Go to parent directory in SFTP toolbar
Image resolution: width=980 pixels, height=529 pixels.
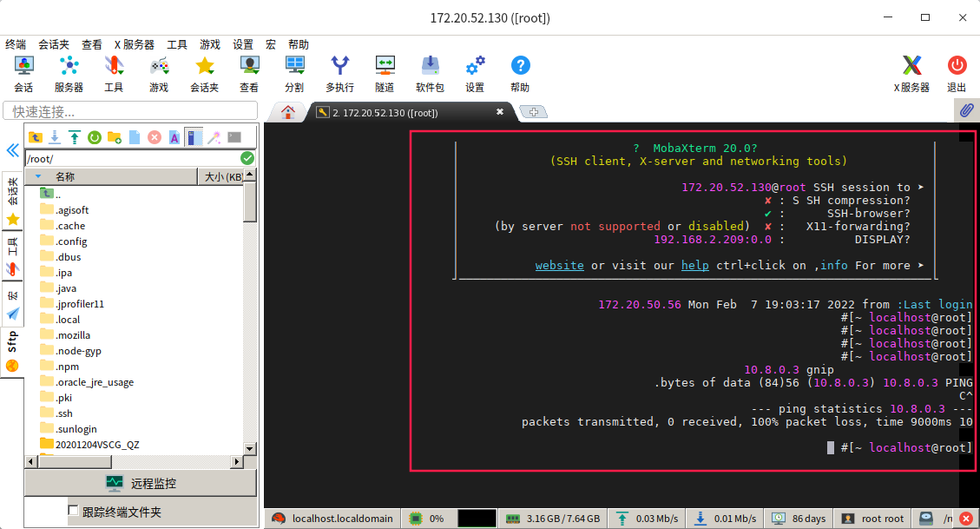(x=35, y=137)
